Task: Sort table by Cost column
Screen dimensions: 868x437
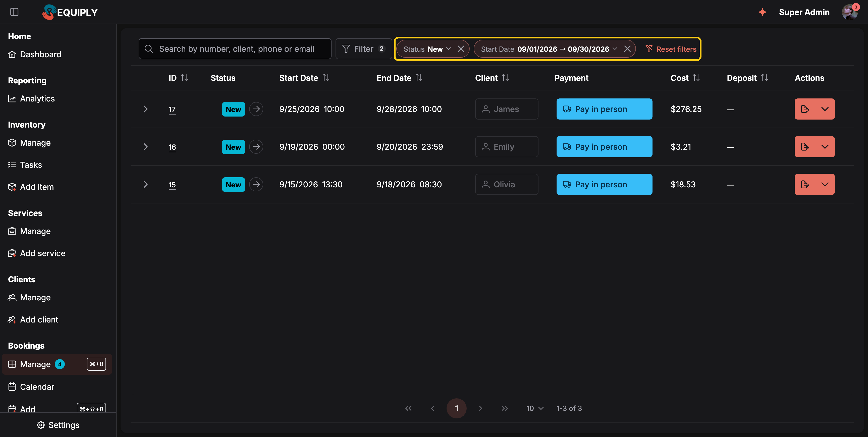Action: click(696, 78)
